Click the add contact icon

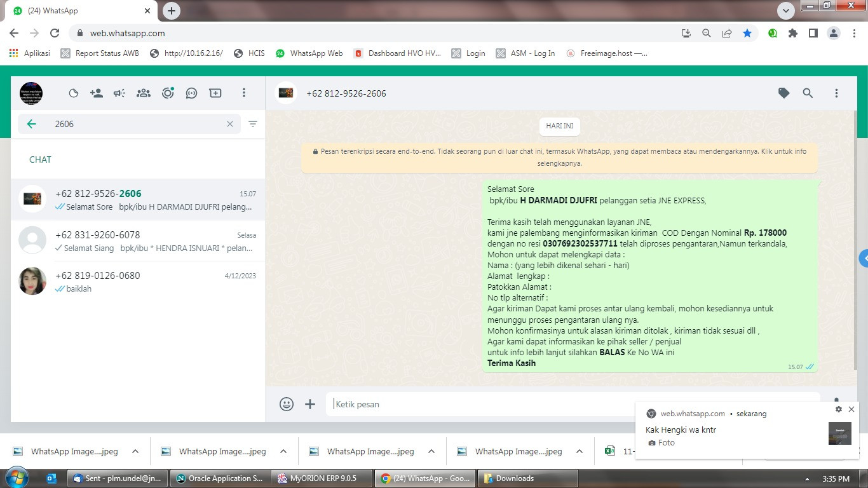coord(97,93)
